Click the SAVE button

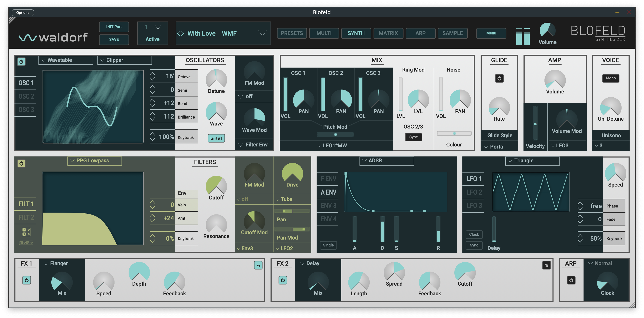114,39
